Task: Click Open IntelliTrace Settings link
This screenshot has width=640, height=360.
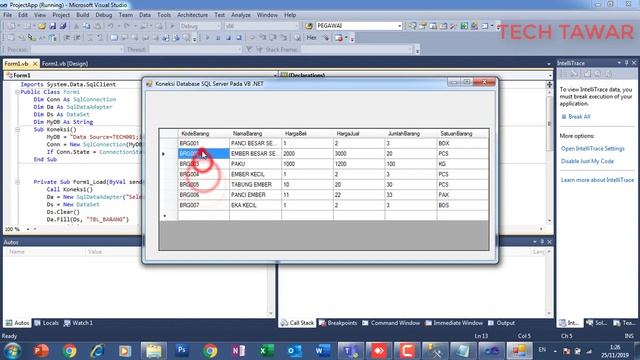Action: [593, 149]
